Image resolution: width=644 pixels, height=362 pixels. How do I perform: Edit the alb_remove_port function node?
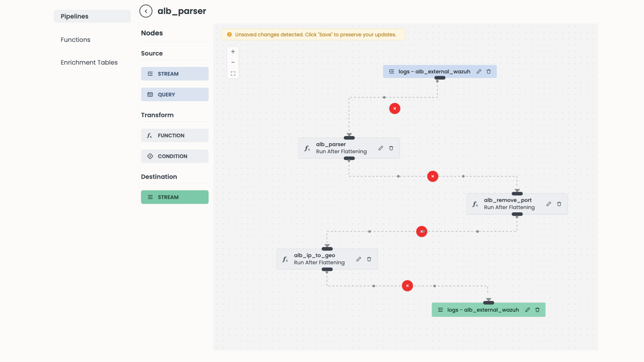[x=549, y=204]
